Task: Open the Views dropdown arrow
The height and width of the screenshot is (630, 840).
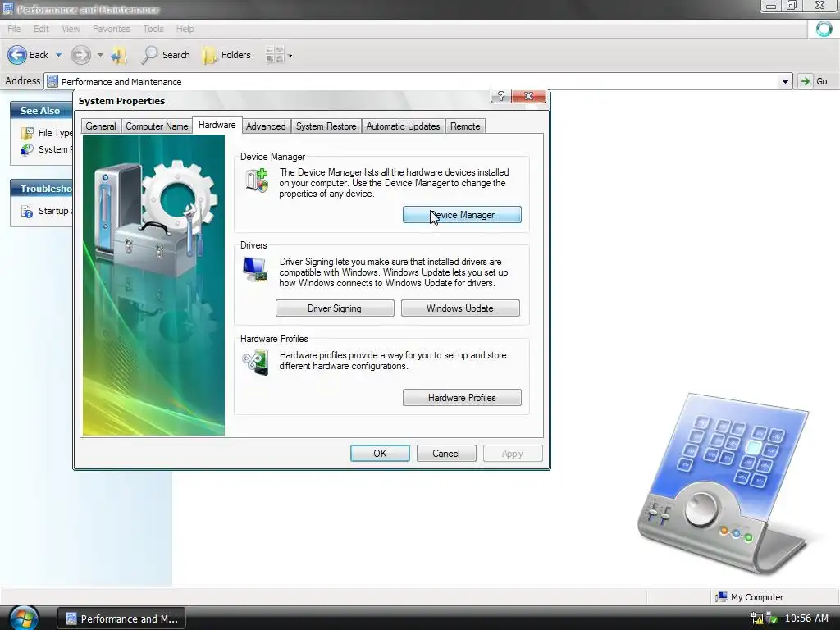Action: coord(290,55)
